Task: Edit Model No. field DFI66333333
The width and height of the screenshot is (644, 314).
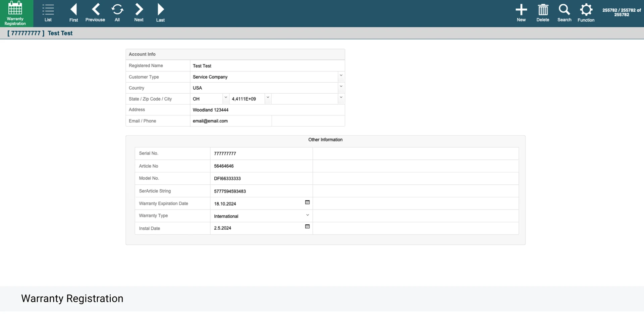Action: (x=261, y=178)
